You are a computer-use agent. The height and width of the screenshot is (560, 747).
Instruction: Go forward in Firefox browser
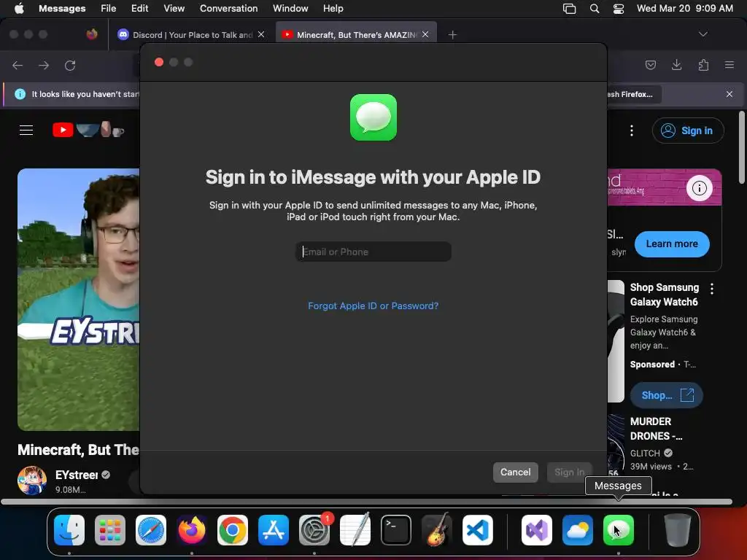pyautogui.click(x=44, y=65)
